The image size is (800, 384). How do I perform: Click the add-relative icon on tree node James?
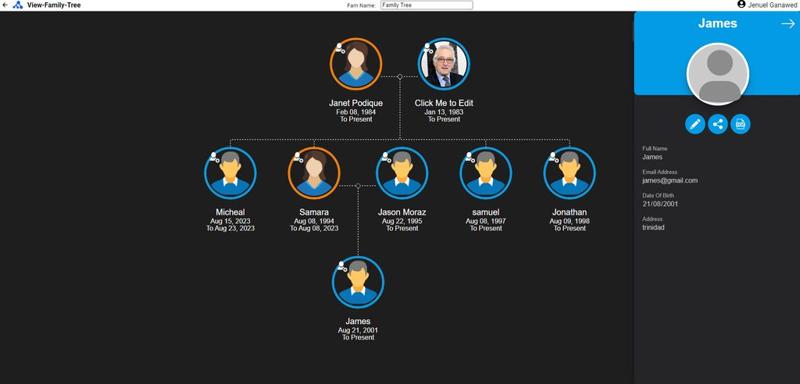(x=342, y=266)
